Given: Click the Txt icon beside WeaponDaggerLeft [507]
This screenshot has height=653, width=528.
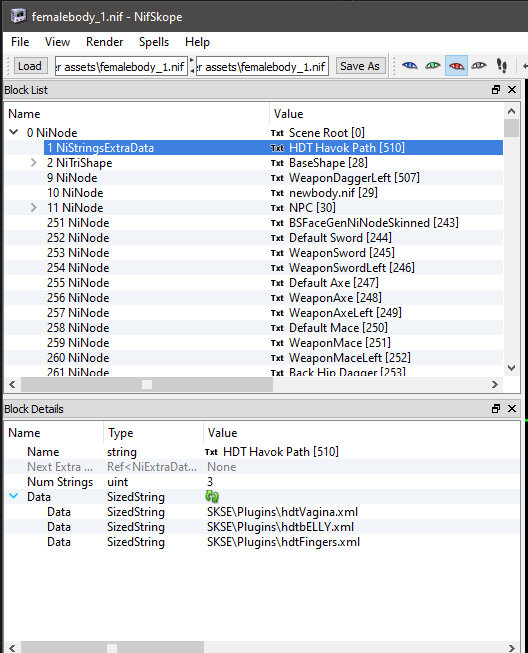Looking at the screenshot, I should pos(277,178).
